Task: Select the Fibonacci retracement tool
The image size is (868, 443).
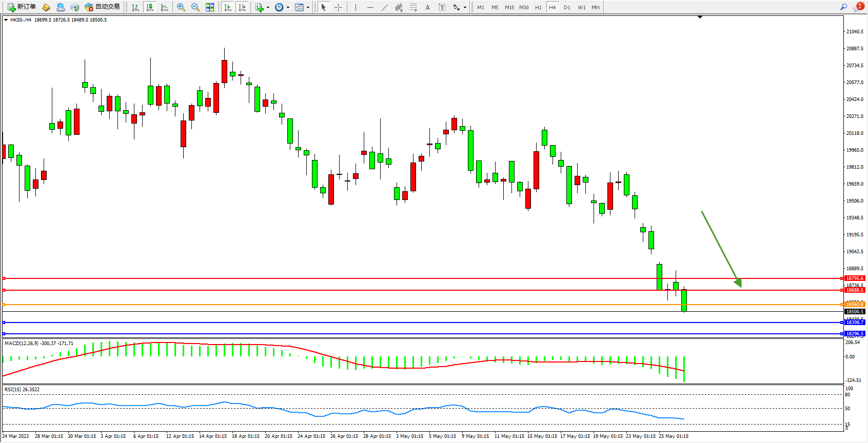Action: [413, 7]
